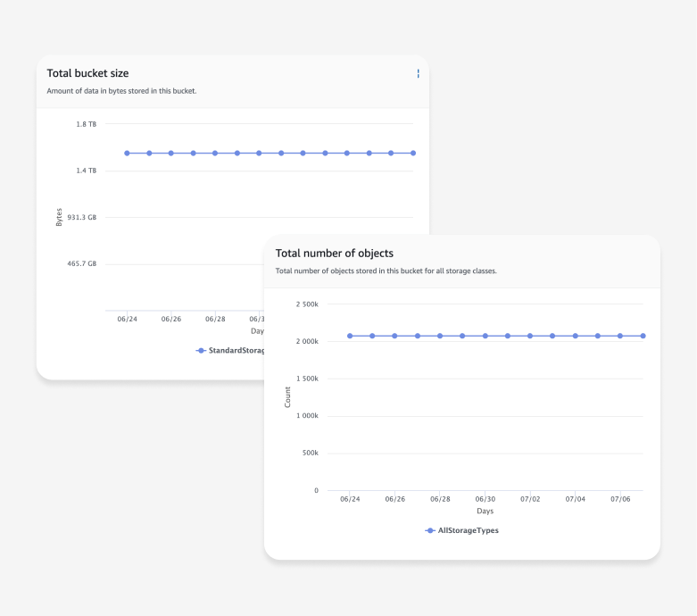This screenshot has height=616, width=697.
Task: Toggle the AllStorageTypes legend series
Action: pyautogui.click(x=461, y=530)
